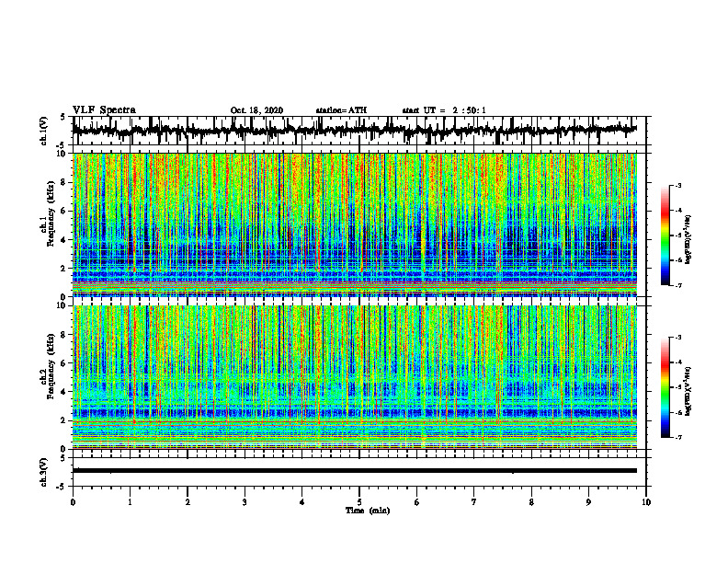Click the ch.1 frequency axis "8" tick label
This screenshot has height=563, width=728.
(x=64, y=182)
